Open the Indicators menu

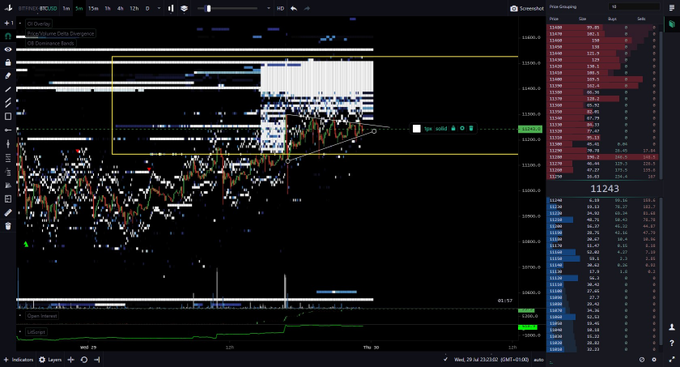[x=19, y=360]
